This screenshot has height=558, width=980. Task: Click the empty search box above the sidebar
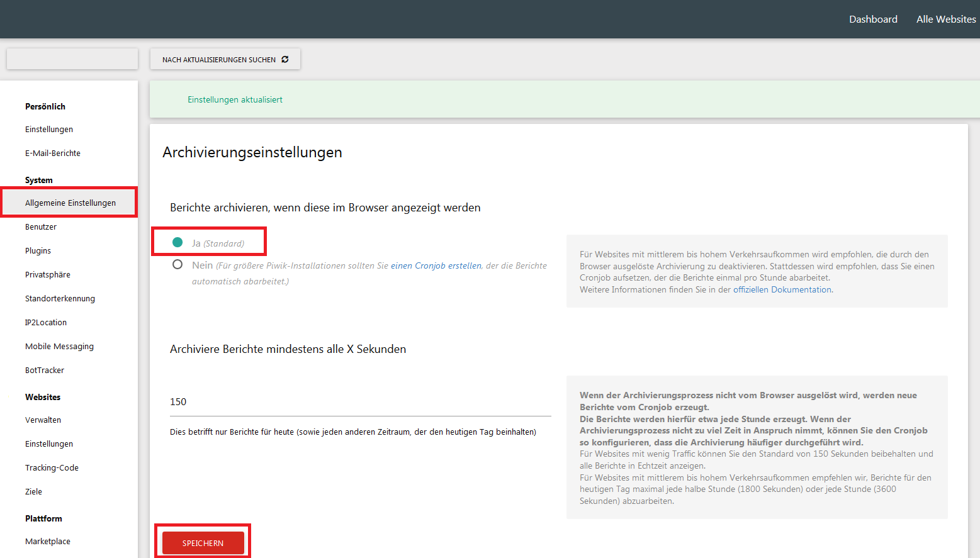pyautogui.click(x=72, y=59)
